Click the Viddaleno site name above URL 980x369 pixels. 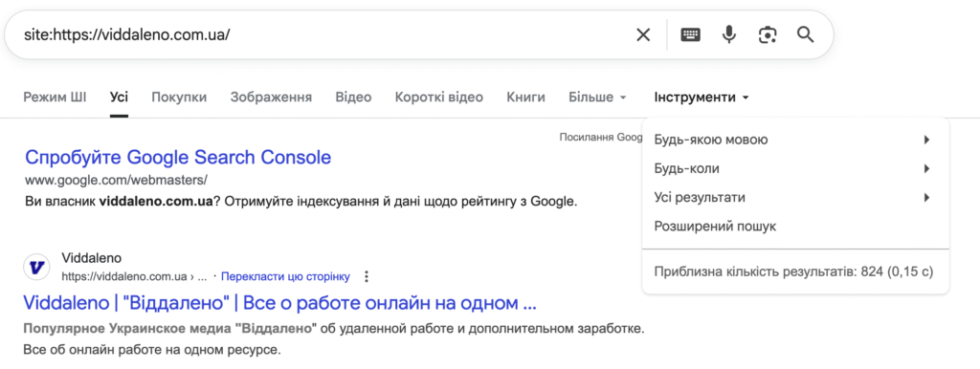[x=91, y=258]
